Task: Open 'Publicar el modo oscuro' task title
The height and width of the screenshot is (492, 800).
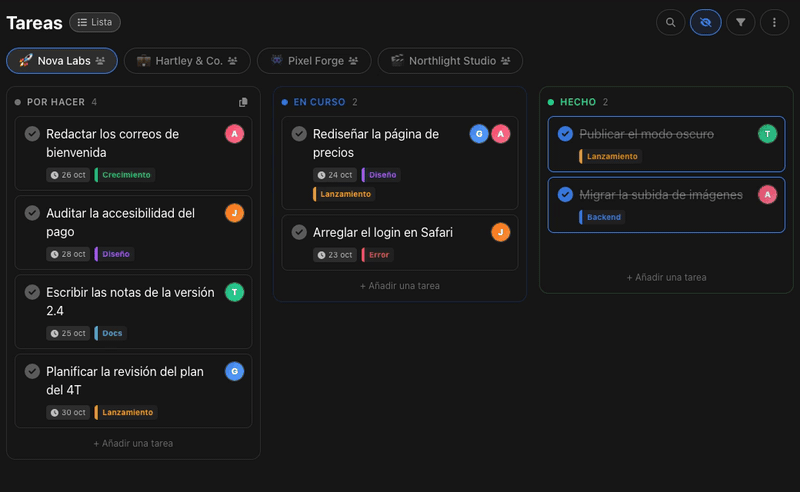Action: 646,134
